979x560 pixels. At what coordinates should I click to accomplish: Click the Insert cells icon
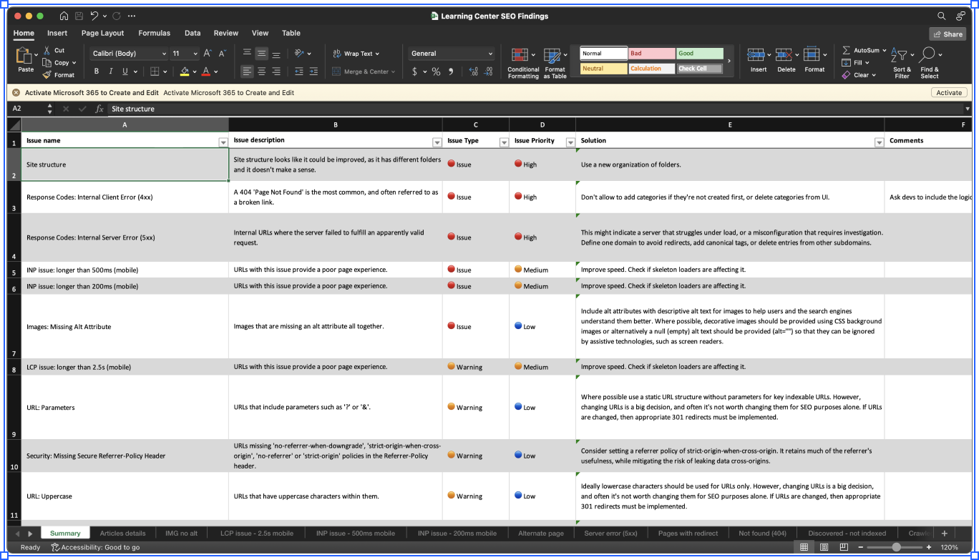tap(756, 55)
